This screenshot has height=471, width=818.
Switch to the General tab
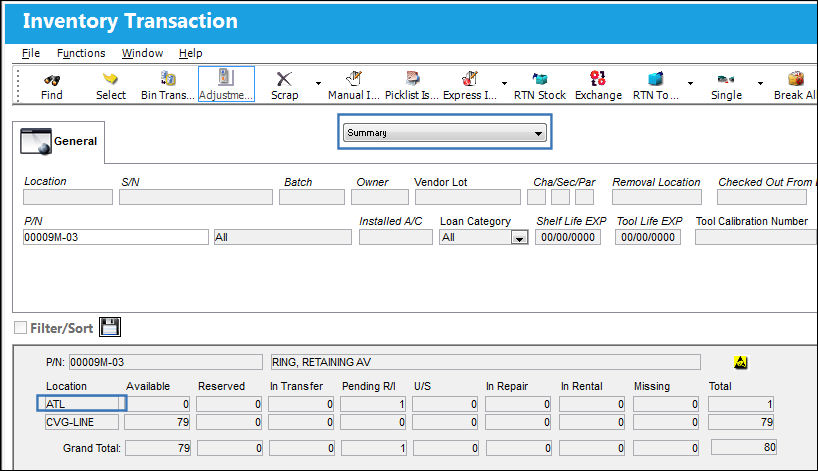click(x=58, y=142)
